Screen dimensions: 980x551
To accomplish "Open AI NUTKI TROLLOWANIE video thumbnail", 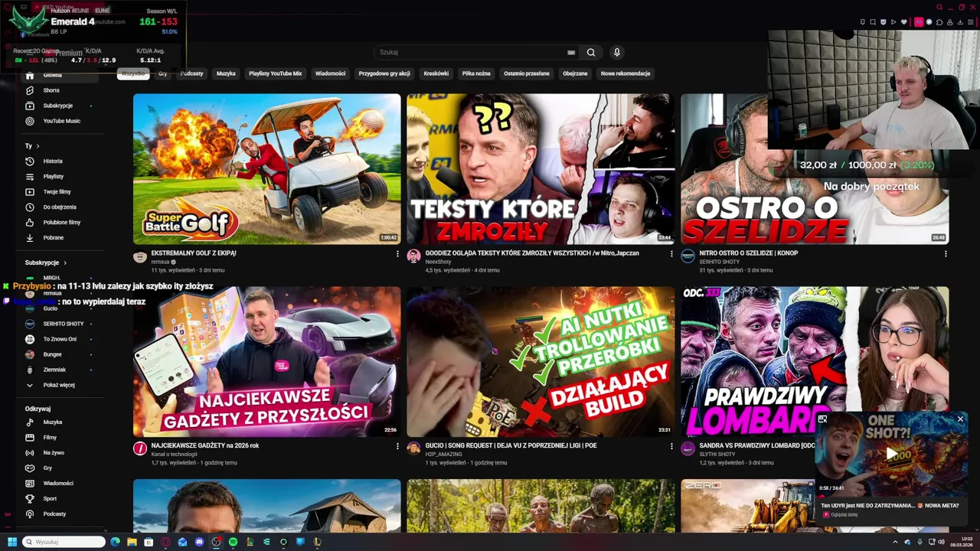I will tap(541, 362).
